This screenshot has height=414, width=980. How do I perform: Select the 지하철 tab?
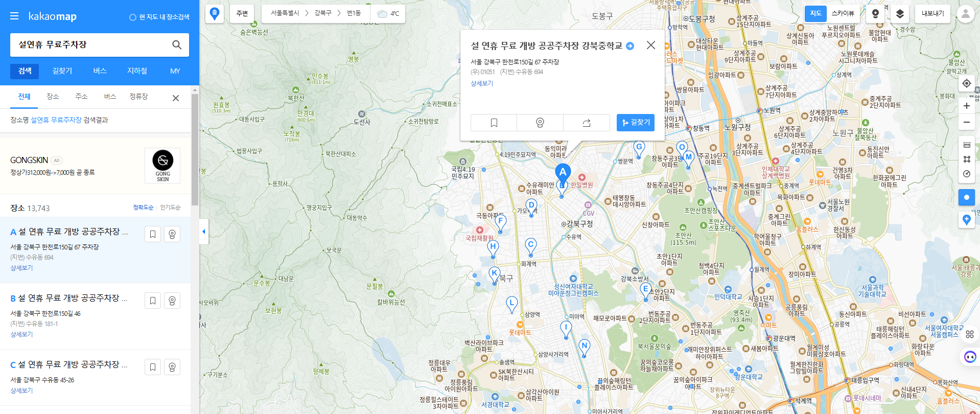point(137,71)
